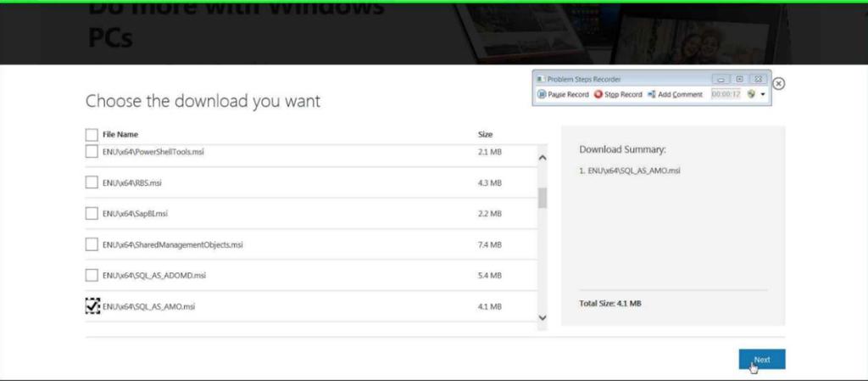Image resolution: width=868 pixels, height=381 pixels.
Task: Check the PowerShellTools.msi checkbox
Action: click(92, 151)
